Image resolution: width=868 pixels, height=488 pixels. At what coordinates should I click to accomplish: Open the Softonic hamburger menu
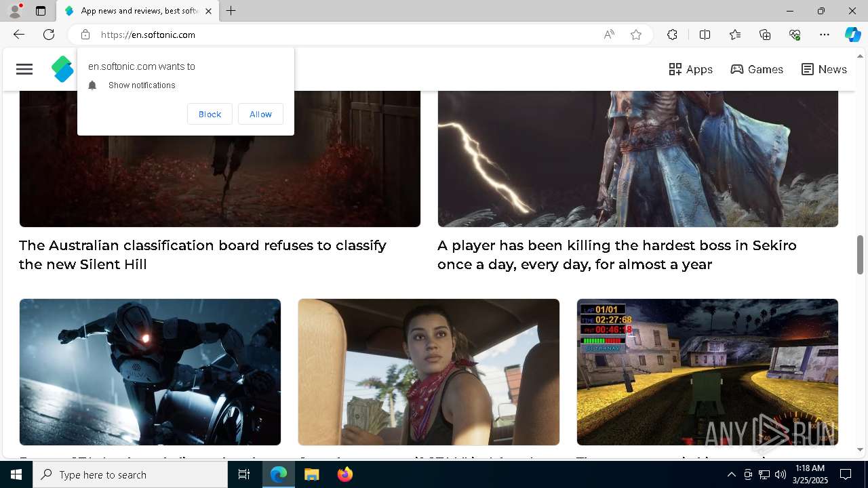click(x=24, y=69)
